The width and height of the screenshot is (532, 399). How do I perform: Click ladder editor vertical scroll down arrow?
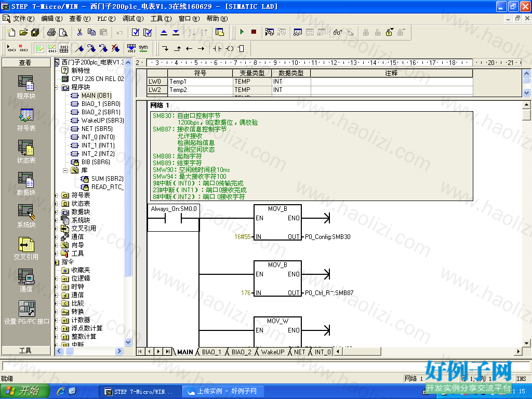coord(527,343)
